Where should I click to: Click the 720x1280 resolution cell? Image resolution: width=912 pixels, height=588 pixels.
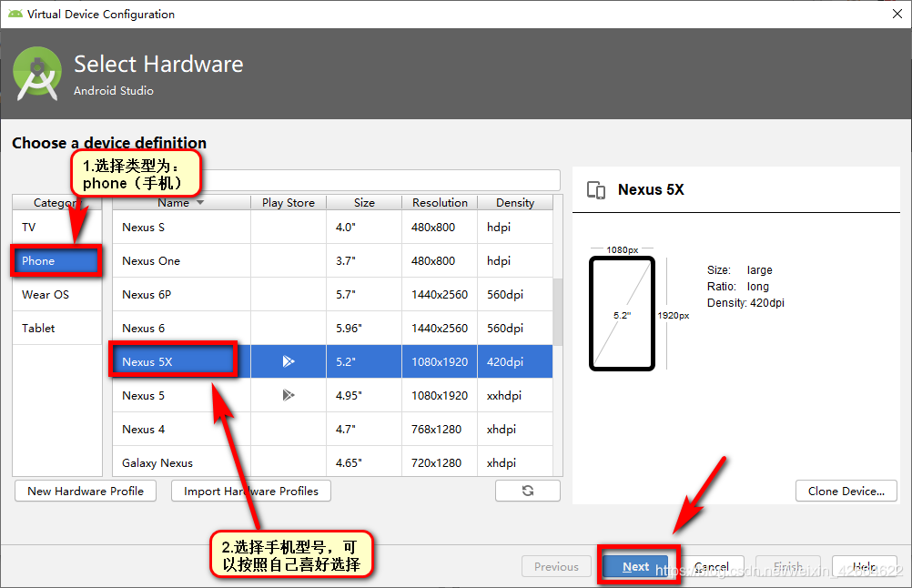tap(439, 461)
